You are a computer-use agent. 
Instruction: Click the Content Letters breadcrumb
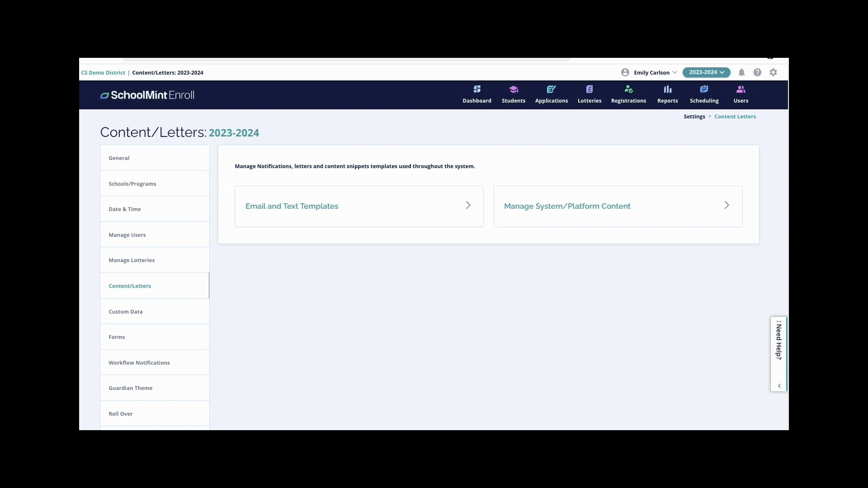(x=735, y=117)
